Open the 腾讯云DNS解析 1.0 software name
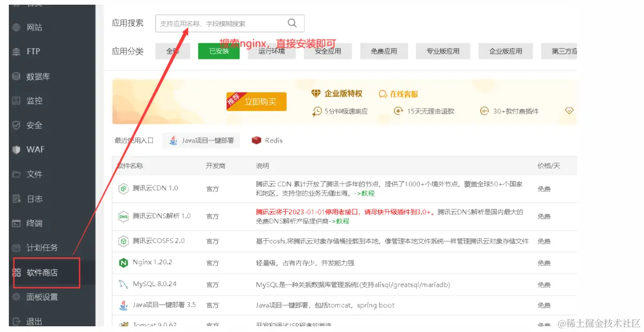Image resolution: width=644 pixels, height=332 pixels. click(162, 215)
